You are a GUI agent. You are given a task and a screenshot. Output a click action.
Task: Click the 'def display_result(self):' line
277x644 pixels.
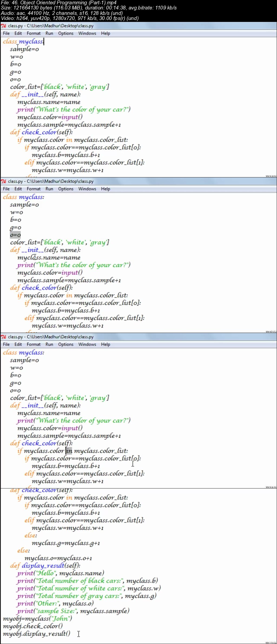pos(45,566)
